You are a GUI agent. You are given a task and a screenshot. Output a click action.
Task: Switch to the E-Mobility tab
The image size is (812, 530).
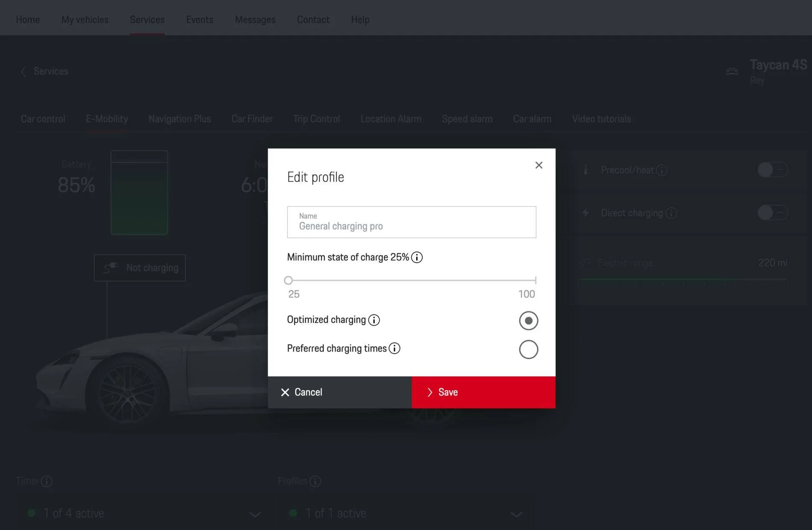[x=107, y=119]
